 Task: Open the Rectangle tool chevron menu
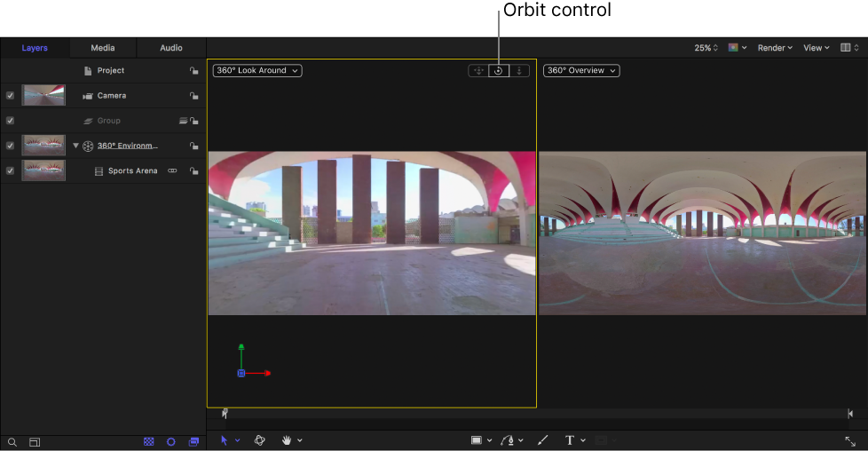point(489,440)
